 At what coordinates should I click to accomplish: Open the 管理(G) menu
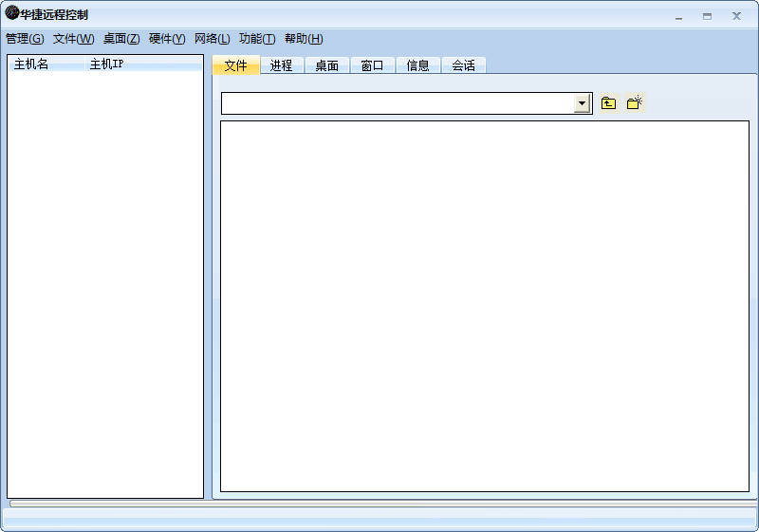click(x=25, y=39)
